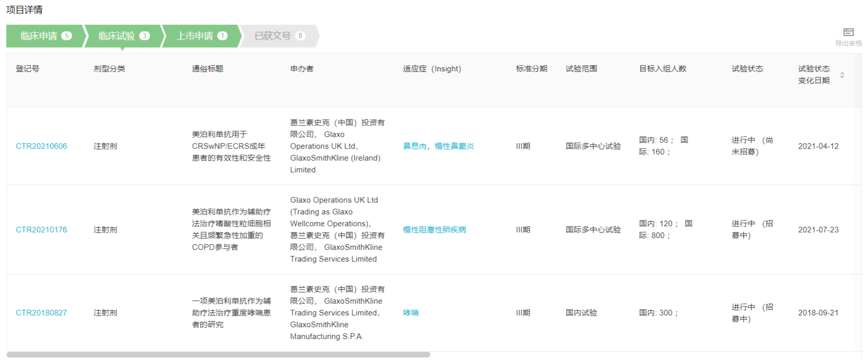Screen dimensions: 868x360
Task: Click the horizontal scrollbar under the table
Action: tap(218, 355)
